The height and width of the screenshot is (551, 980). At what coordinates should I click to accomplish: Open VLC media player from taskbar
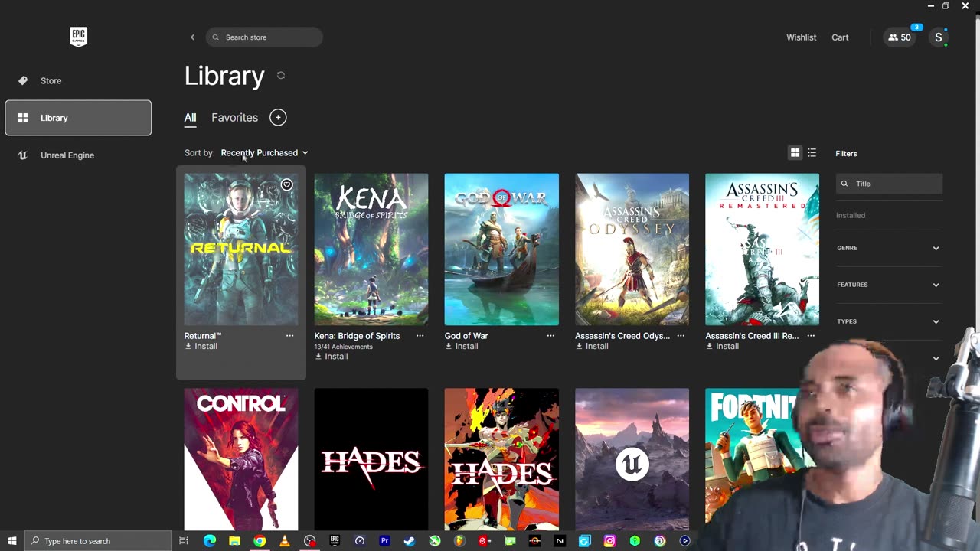tap(284, 541)
